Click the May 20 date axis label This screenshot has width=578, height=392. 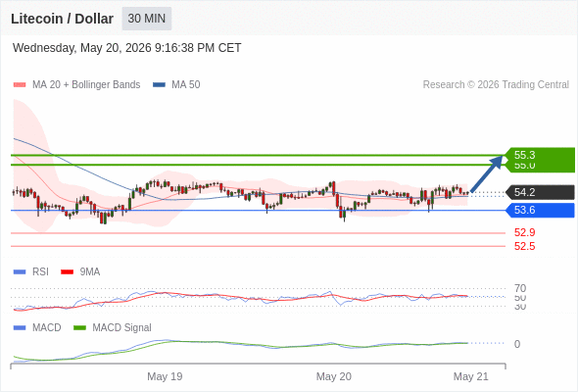point(334,376)
